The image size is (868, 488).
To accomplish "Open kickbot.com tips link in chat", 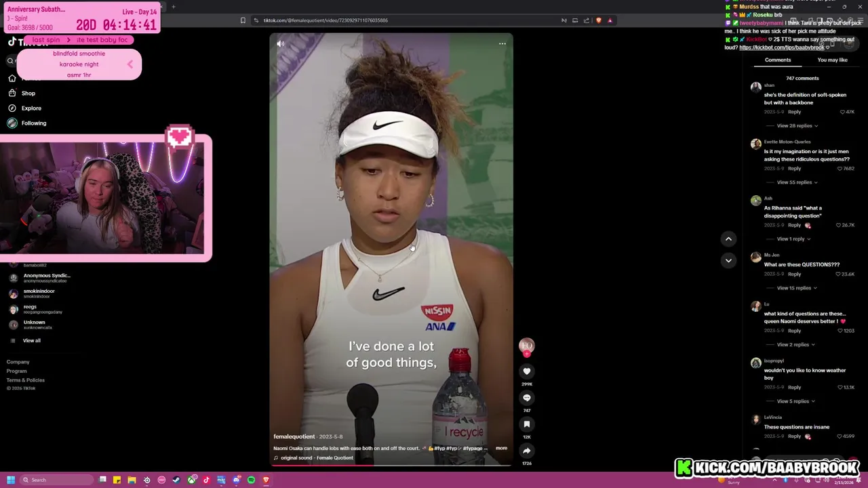I will point(782,47).
